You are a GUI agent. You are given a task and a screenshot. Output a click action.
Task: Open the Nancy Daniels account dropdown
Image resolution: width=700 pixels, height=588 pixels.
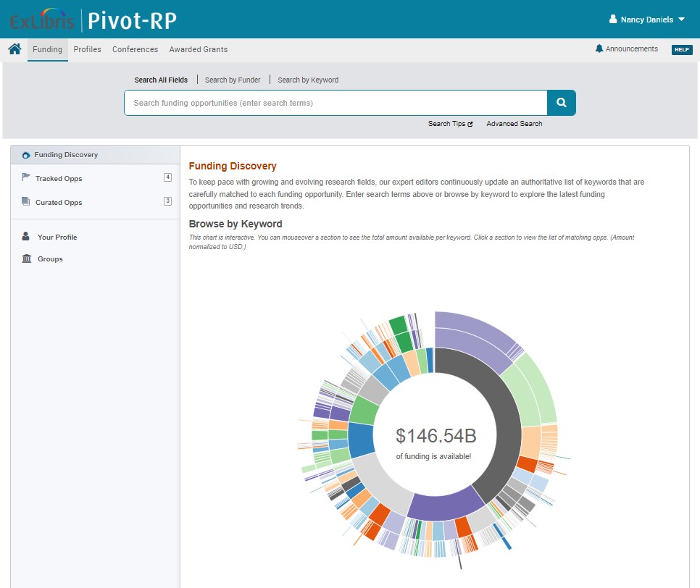[x=646, y=20]
